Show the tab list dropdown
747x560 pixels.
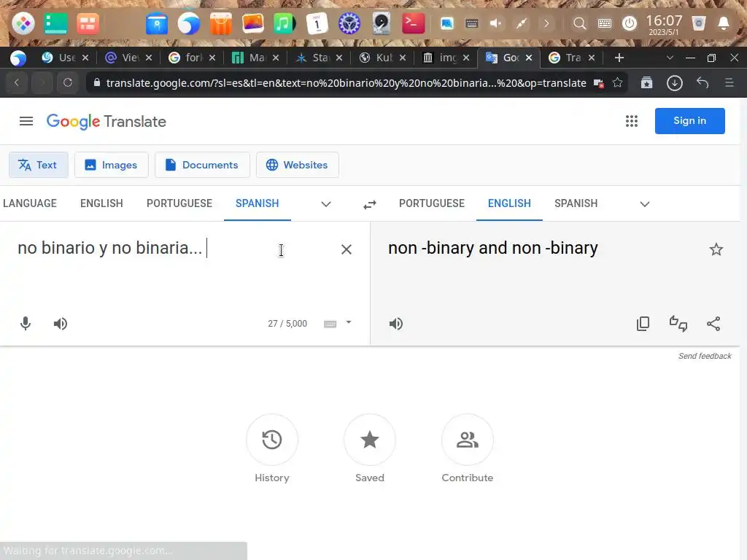pyautogui.click(x=670, y=58)
